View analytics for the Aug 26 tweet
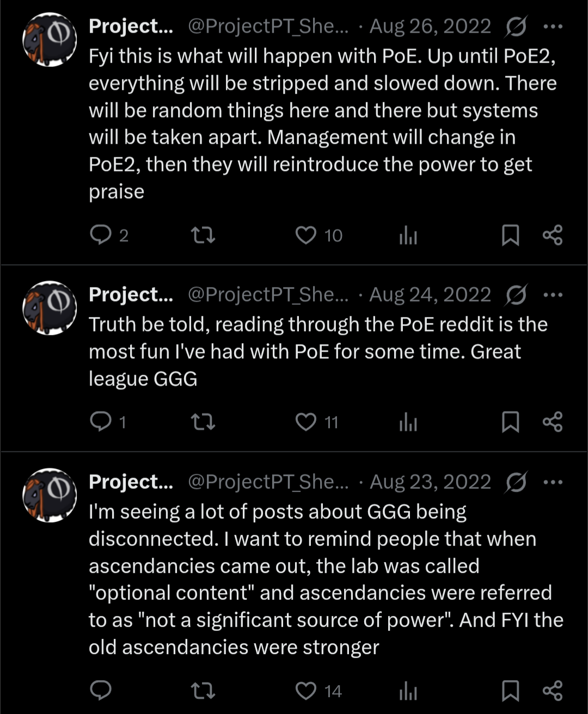Screen dimensions: 588x714 (x=408, y=235)
